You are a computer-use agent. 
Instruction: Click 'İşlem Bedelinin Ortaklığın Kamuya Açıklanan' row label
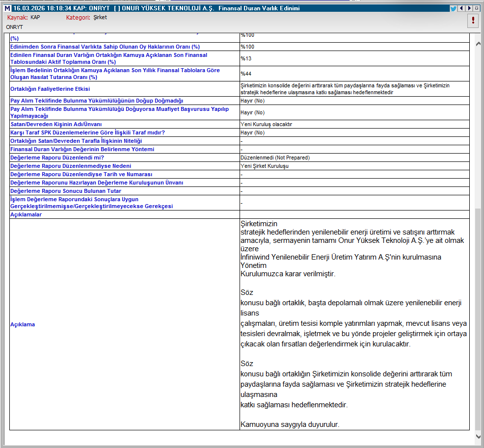115,74
